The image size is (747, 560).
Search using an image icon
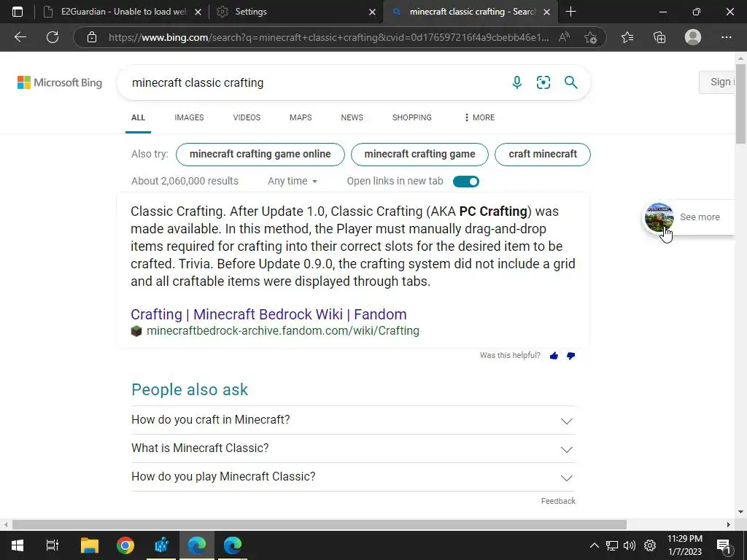point(543,82)
